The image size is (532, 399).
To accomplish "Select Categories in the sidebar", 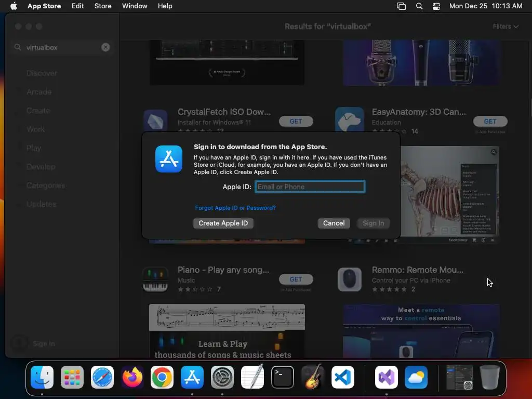I will point(46,185).
